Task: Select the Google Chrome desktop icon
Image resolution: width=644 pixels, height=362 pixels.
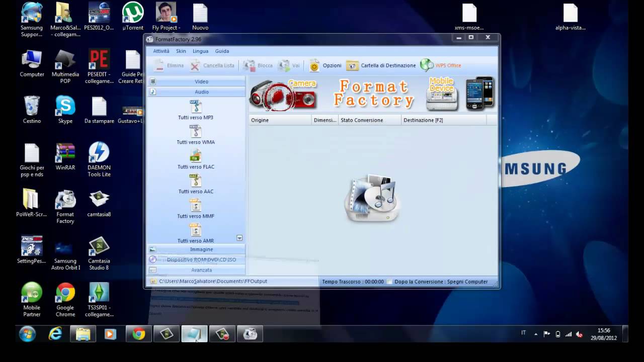Action: click(x=65, y=300)
